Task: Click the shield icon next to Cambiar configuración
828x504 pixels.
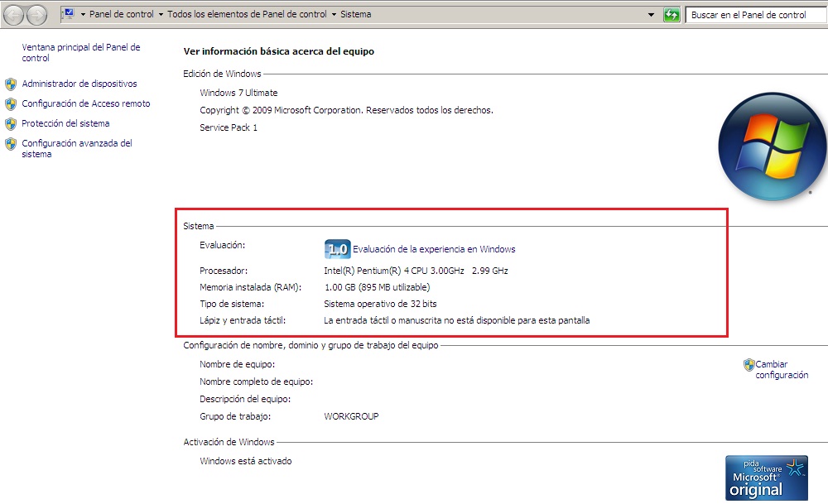Action: (x=749, y=365)
